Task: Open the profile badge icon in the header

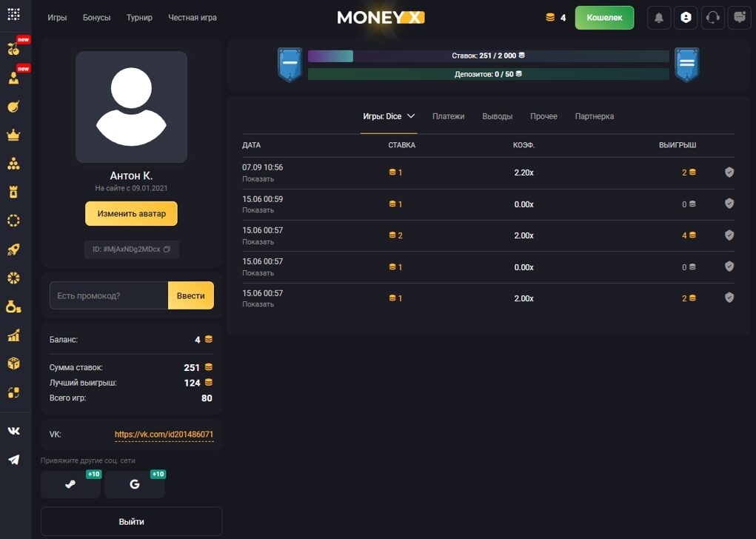Action: (x=686, y=18)
